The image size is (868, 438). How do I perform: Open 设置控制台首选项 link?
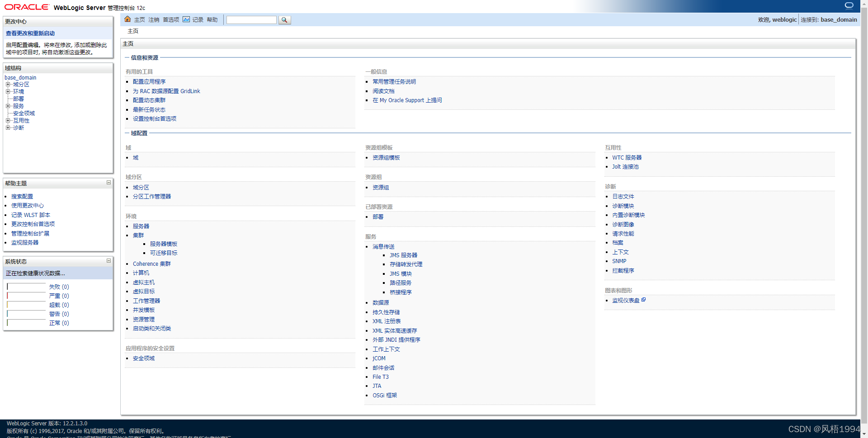(x=155, y=119)
